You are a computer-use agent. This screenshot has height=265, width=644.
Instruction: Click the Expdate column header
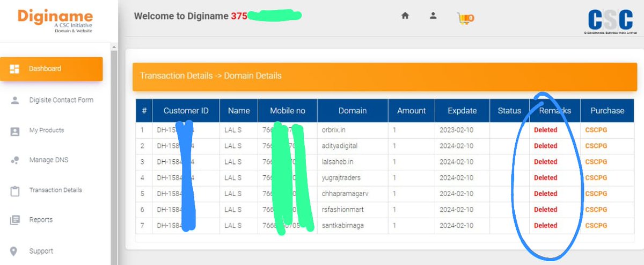[x=462, y=111]
